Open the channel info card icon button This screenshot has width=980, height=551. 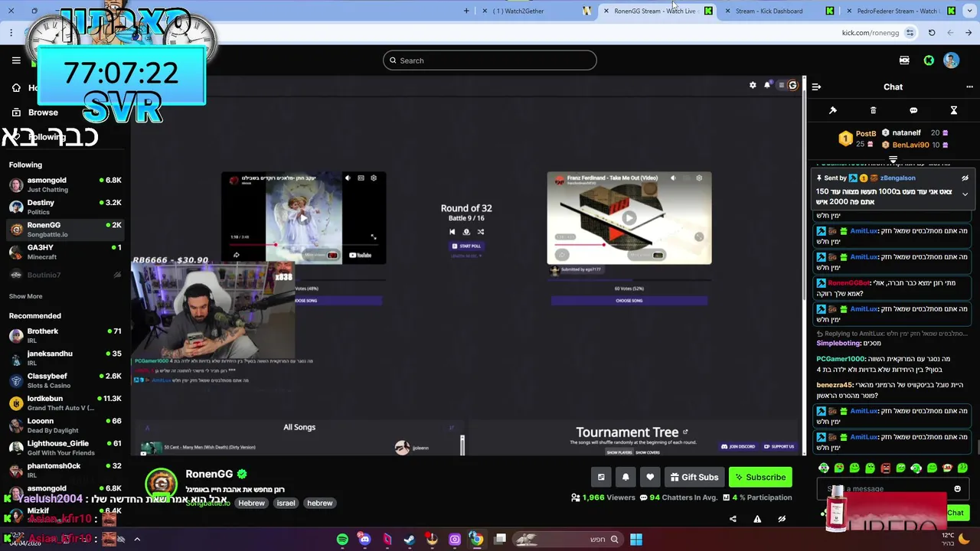(x=601, y=478)
